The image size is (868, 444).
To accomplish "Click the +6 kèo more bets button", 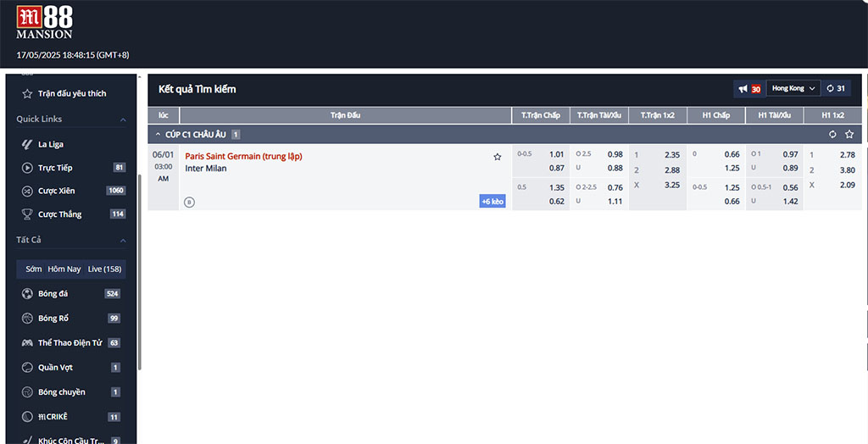I will click(492, 202).
